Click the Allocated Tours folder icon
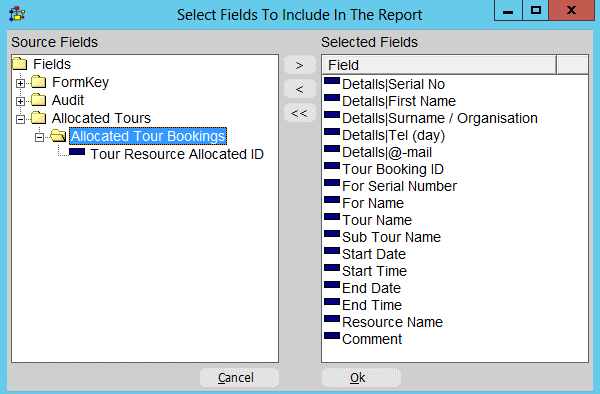 tap(39, 118)
